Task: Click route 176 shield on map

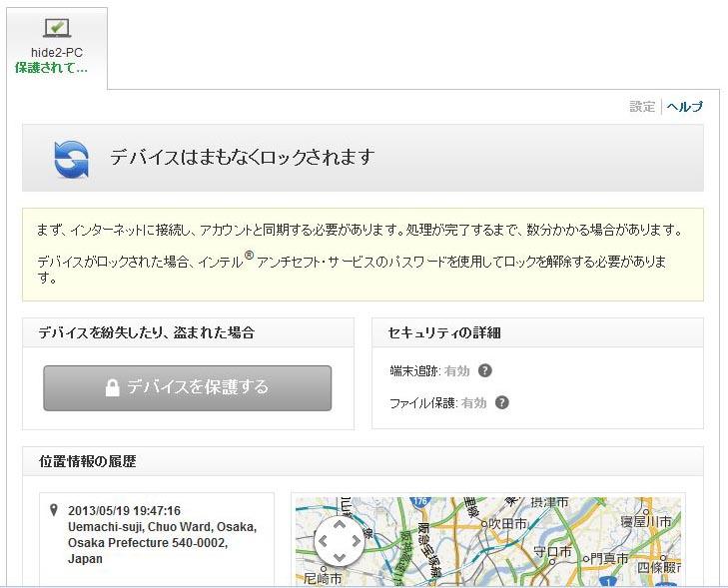Action: (419, 502)
